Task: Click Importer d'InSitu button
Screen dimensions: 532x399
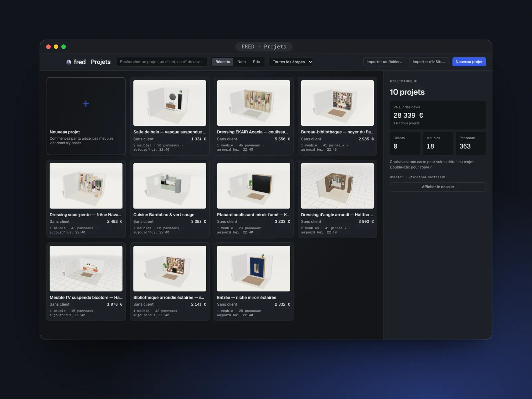Action: point(429,62)
